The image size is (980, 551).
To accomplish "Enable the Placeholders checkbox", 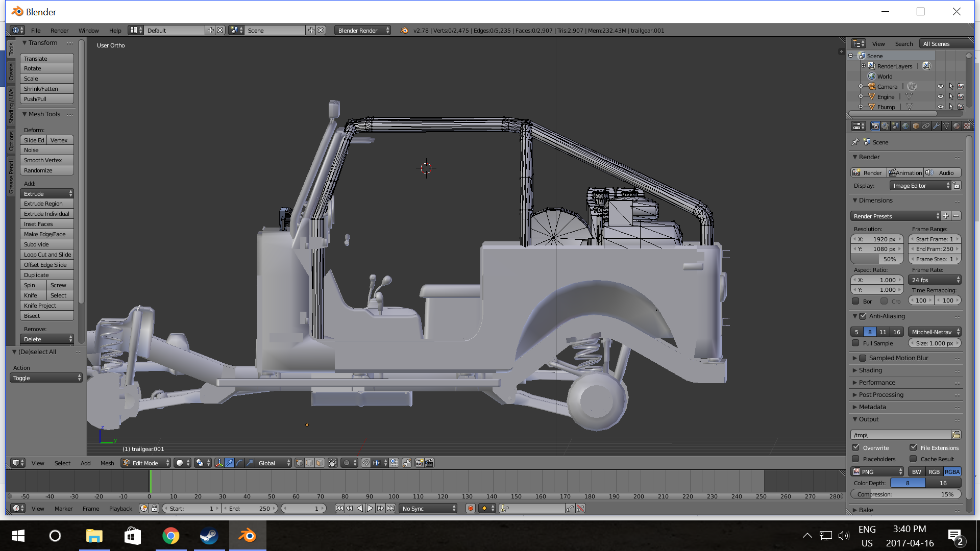I will coord(856,459).
